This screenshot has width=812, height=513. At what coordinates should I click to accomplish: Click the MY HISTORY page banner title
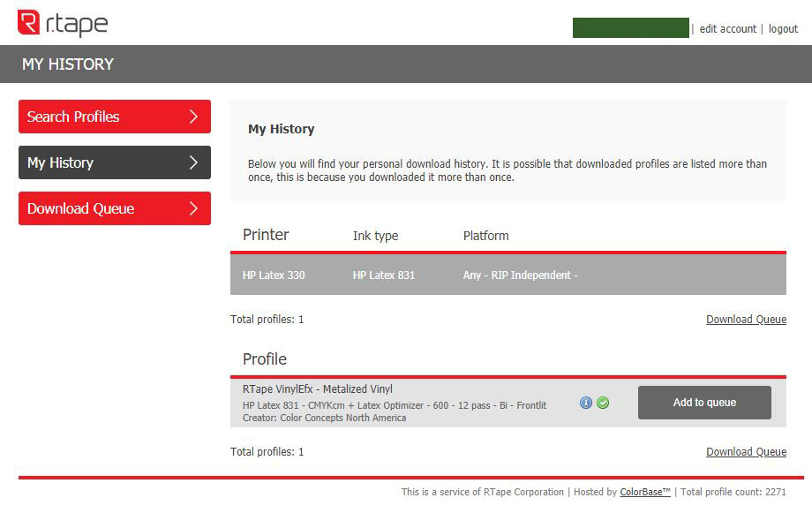click(x=68, y=64)
